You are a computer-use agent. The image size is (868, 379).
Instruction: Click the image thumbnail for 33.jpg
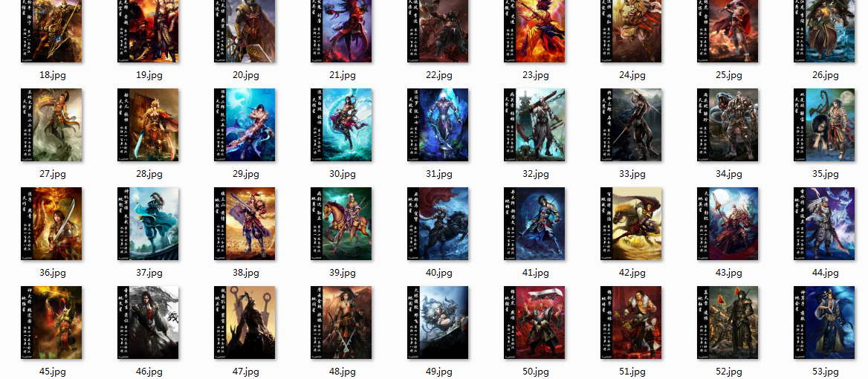(x=631, y=125)
